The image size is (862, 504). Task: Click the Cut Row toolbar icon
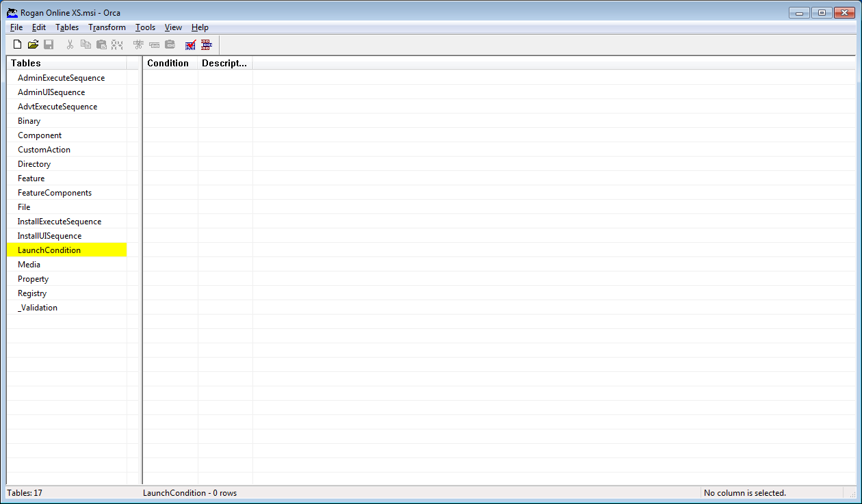point(138,44)
